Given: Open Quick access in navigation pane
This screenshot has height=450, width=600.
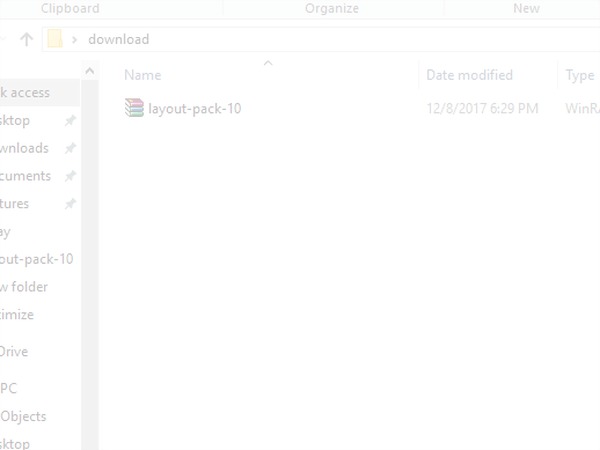Looking at the screenshot, I should coord(25,93).
